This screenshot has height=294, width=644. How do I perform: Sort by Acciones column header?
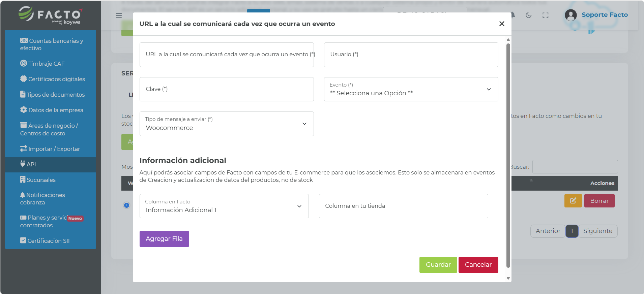tap(602, 183)
